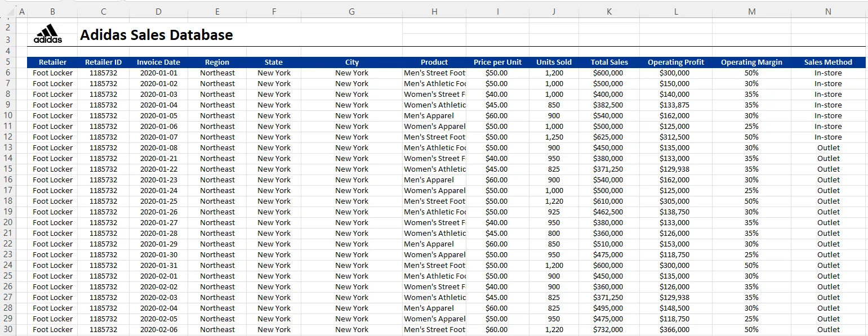Select column G header
This screenshot has width=868, height=336.
click(351, 11)
